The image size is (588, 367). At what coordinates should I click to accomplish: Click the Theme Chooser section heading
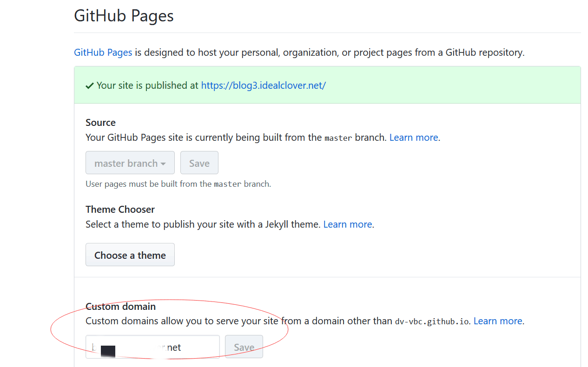(x=120, y=210)
